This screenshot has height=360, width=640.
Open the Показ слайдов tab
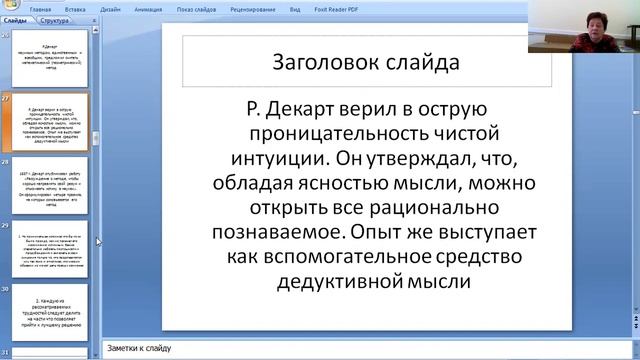196,9
